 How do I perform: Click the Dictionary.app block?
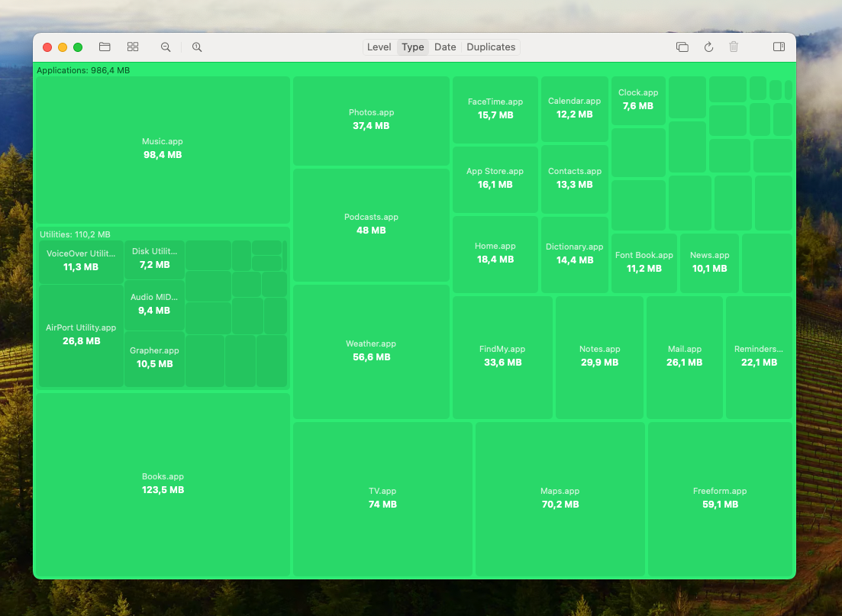tap(575, 254)
